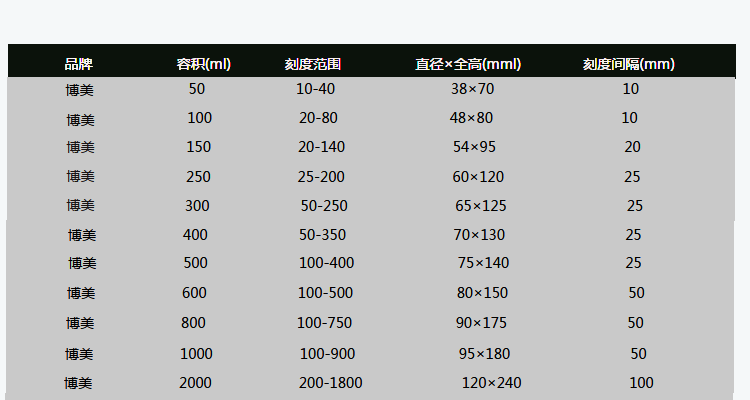The height and width of the screenshot is (400, 750).
Task: Click the 800 capacity cell
Action: tap(193, 323)
